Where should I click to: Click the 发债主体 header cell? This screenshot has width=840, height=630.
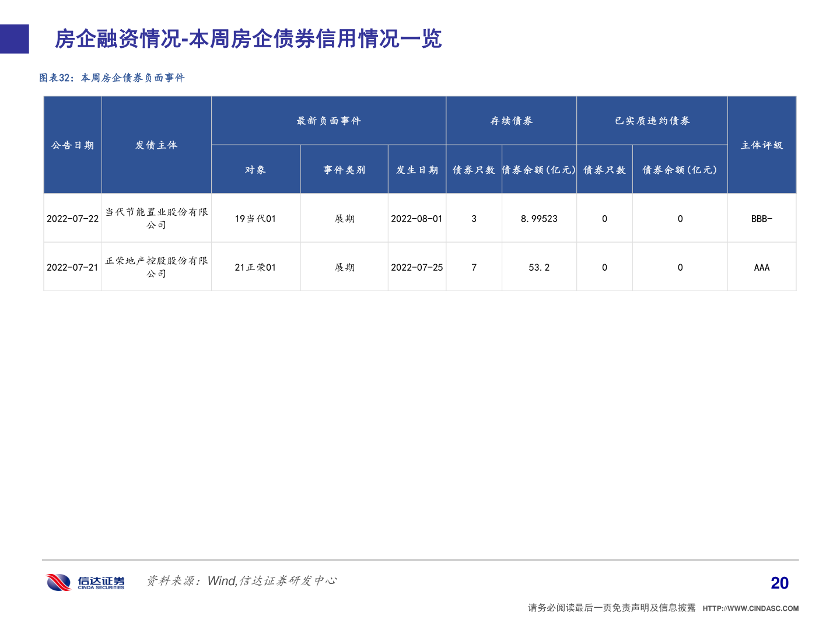[156, 145]
